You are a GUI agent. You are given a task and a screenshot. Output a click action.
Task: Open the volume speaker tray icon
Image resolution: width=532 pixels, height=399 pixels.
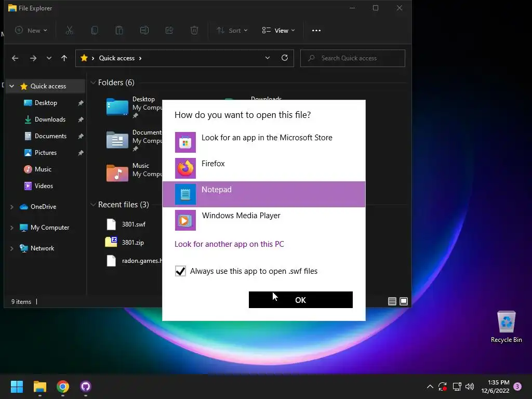(x=470, y=387)
